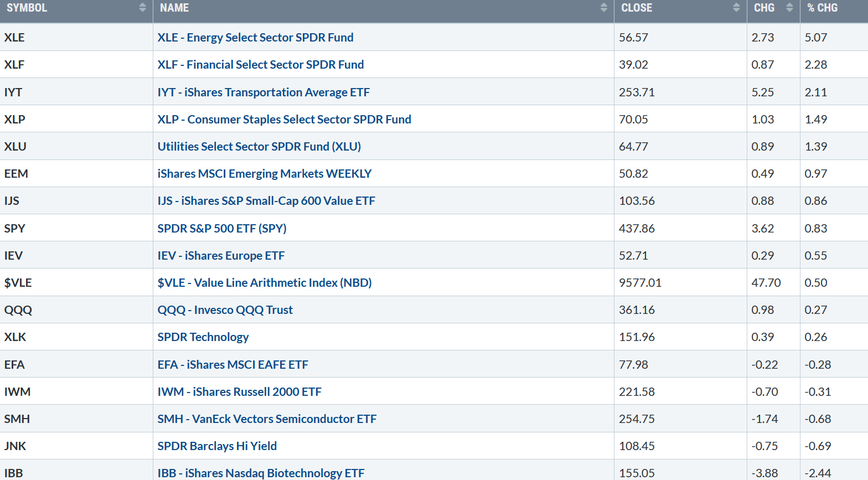The width and height of the screenshot is (868, 480).
Task: Open SPDR Barclays Hi Yield link
Action: coord(217,446)
